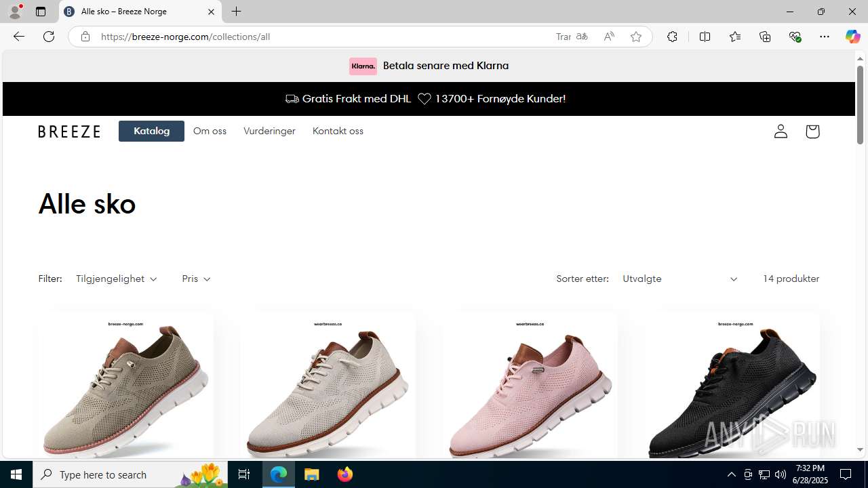Open the beige shoe product
This screenshot has height=488, width=868.
tap(328, 385)
